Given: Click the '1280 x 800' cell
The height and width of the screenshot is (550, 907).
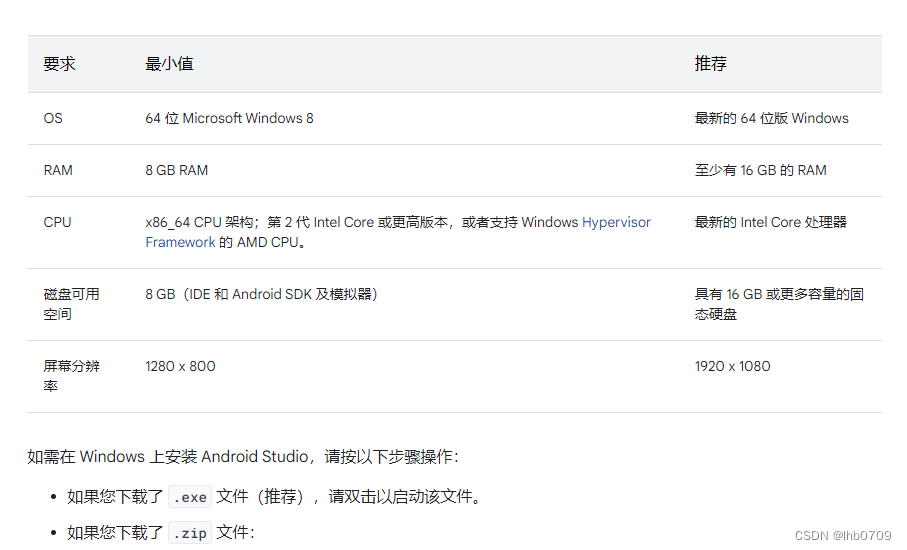Looking at the screenshot, I should coord(180,367).
